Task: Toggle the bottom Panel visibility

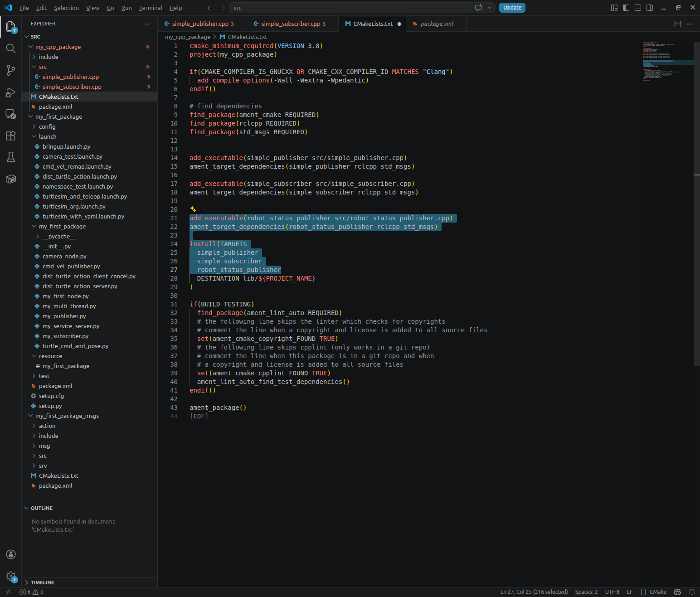Action: pos(638,8)
